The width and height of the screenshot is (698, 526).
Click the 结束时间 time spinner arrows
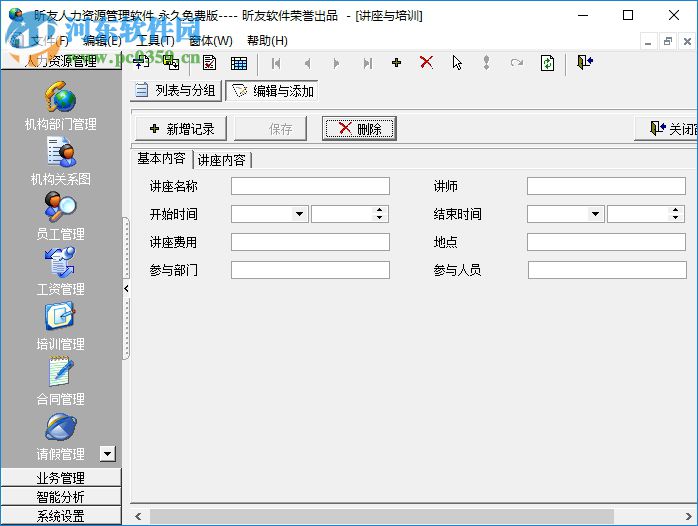point(675,214)
